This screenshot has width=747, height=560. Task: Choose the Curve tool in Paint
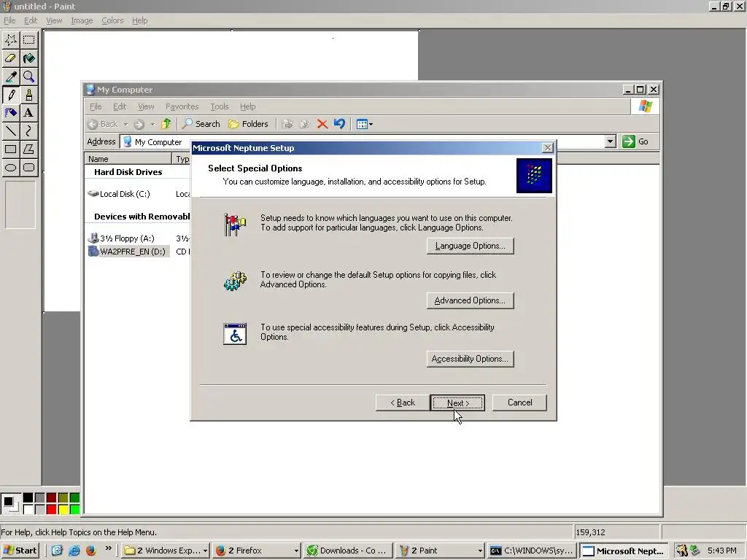click(x=28, y=131)
